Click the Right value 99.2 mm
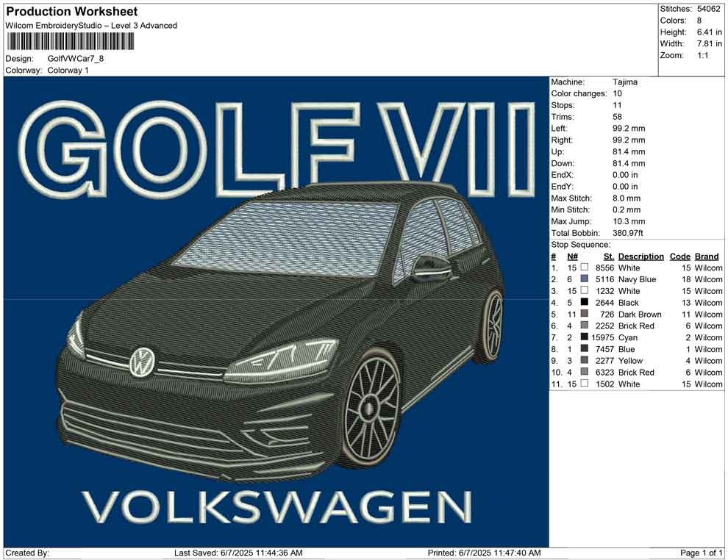 [629, 140]
